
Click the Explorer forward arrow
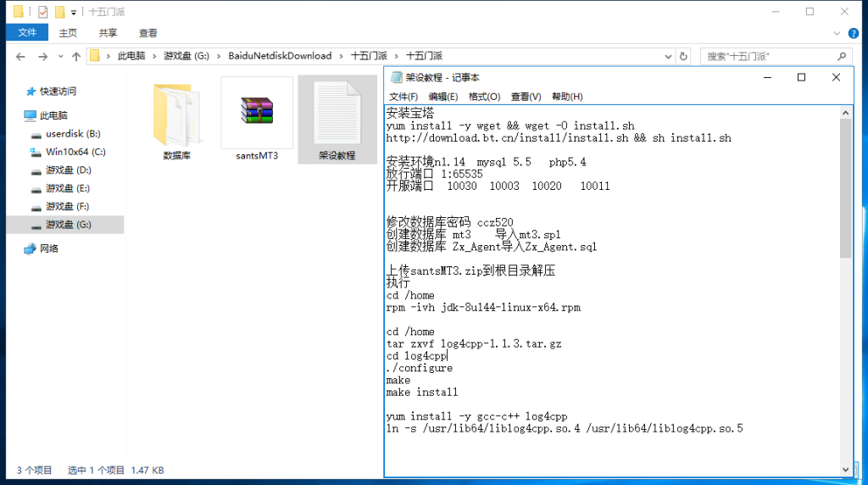point(42,57)
